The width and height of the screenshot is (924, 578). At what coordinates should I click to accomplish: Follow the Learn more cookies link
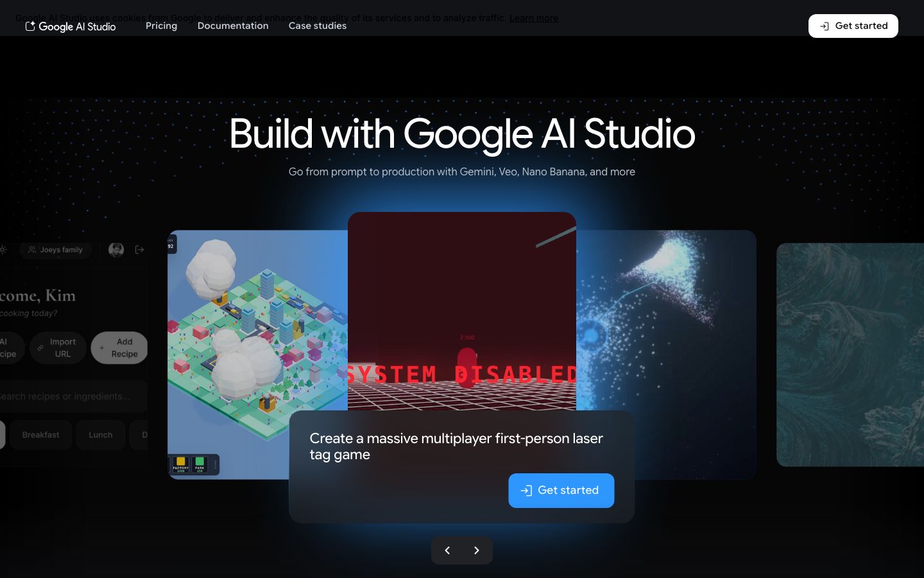(533, 18)
